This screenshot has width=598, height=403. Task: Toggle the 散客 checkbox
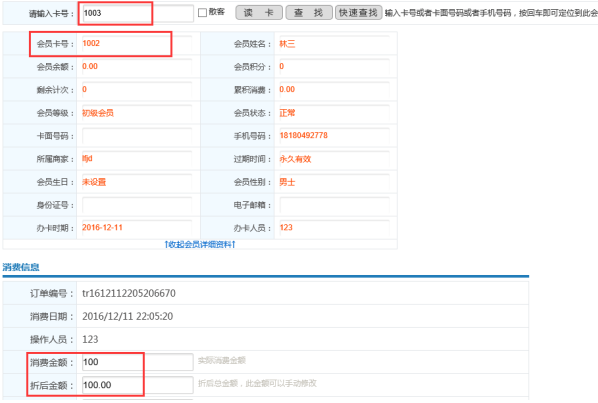[202, 13]
